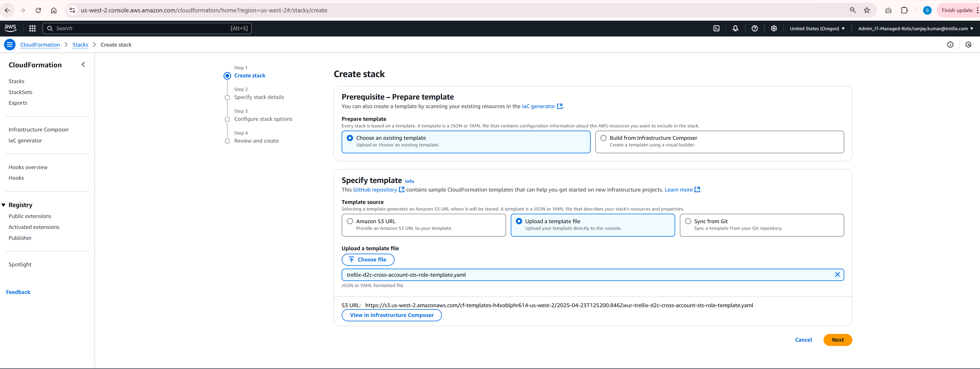
Task: Open the AWS services grid icon
Action: pos(32,28)
